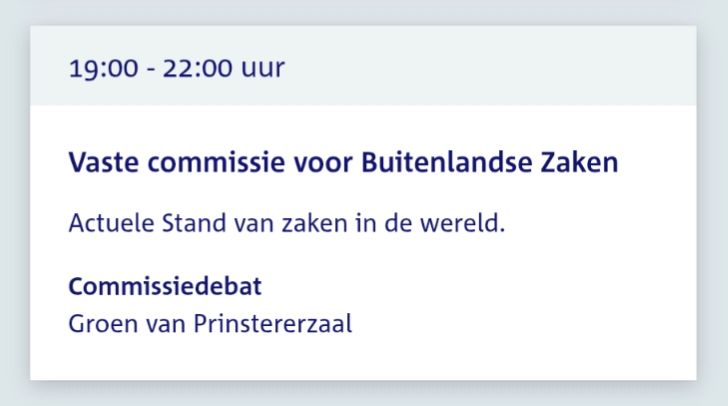
Task: Open the Vaste commissie voor Buitenlandse Zaken link
Action: 343,163
